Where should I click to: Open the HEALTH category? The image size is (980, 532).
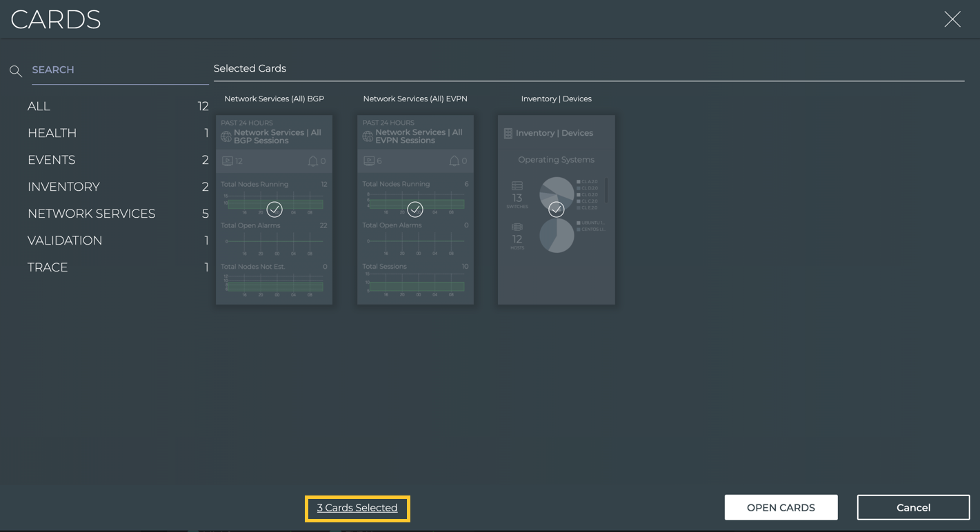click(52, 133)
